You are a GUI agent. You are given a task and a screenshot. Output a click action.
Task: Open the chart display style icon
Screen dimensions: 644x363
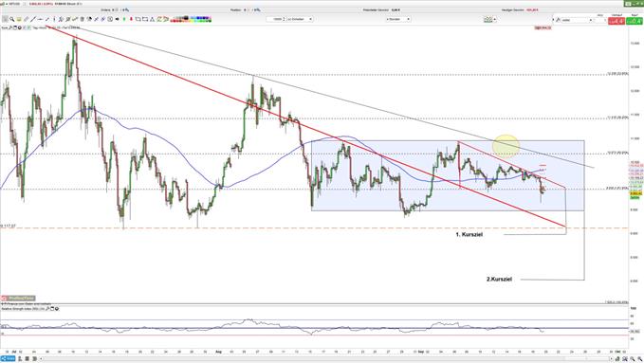click(488, 19)
